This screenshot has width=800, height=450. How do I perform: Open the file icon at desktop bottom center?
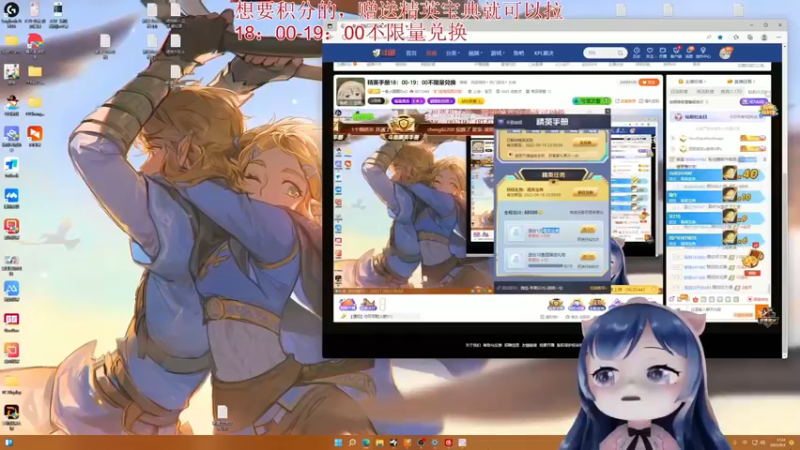[x=222, y=417]
